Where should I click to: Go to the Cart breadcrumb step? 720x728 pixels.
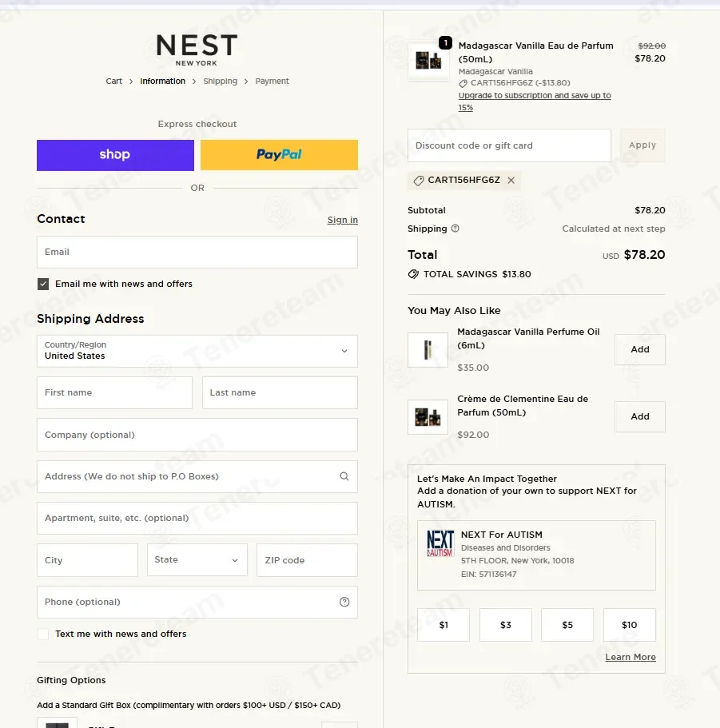pyautogui.click(x=113, y=82)
